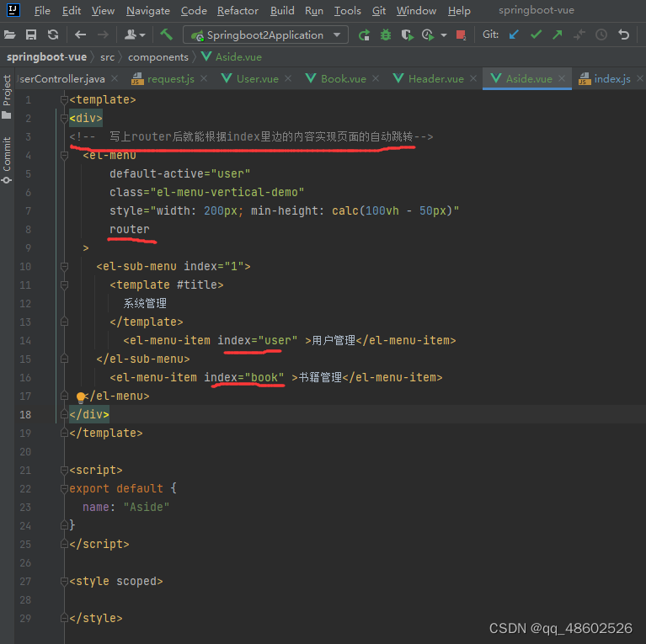Collapse the style scoped fold on line 27
Screen dimensions: 646x644
click(x=64, y=581)
